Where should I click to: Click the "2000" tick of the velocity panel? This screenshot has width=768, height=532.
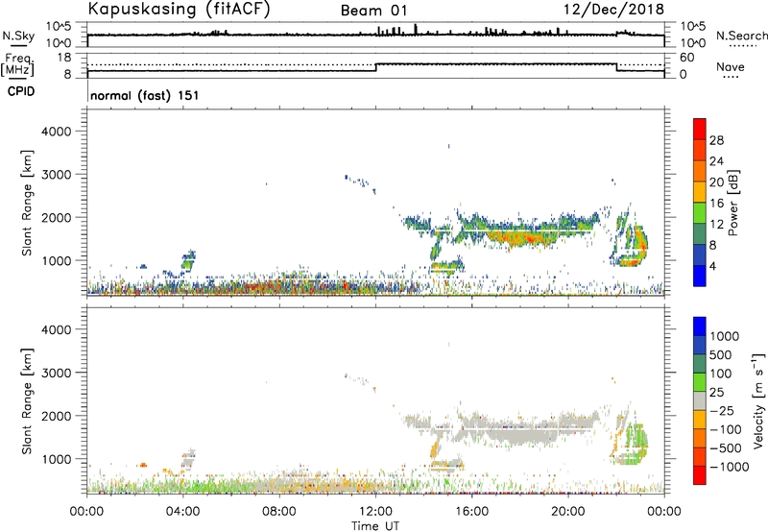click(56, 416)
